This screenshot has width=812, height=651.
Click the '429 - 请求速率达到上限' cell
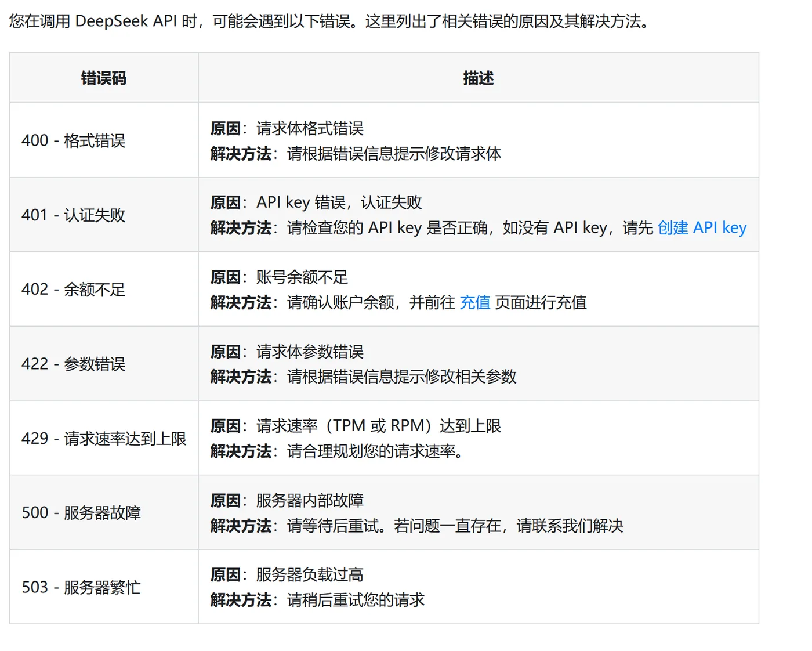click(104, 438)
